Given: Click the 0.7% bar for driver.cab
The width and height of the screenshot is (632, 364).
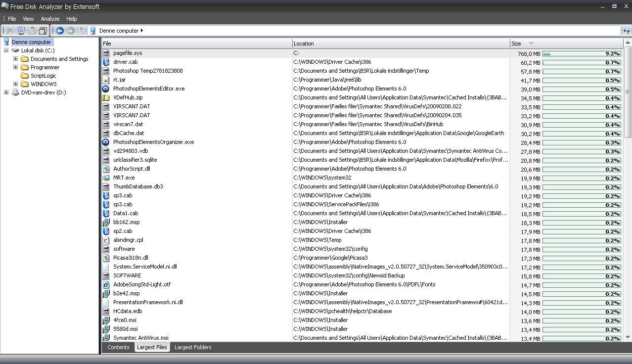Looking at the screenshot, I should point(582,62).
